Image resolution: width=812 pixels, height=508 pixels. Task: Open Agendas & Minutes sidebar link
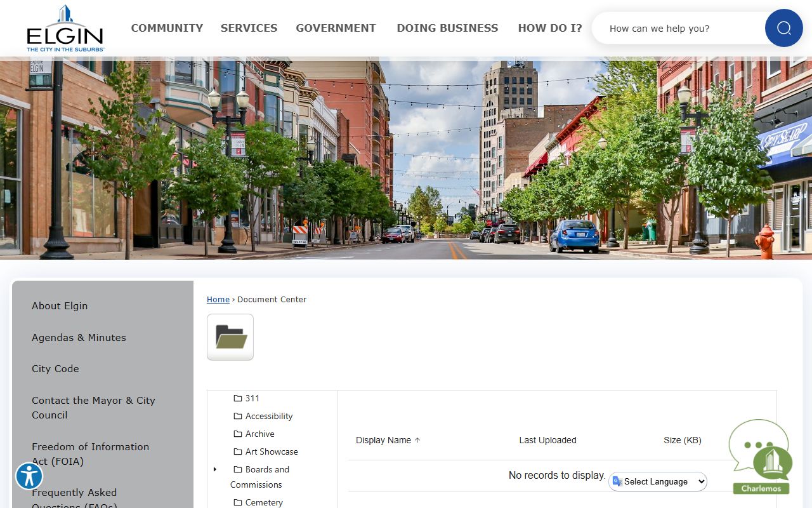79,337
